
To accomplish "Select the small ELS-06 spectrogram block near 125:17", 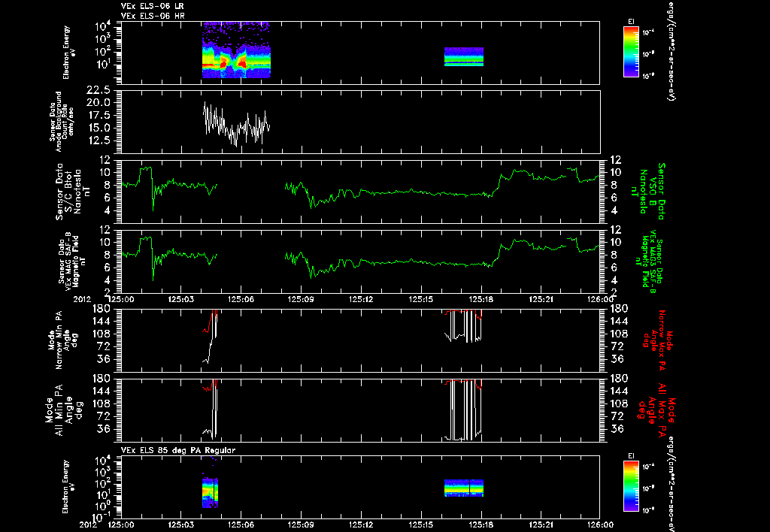I will pyautogui.click(x=464, y=56).
